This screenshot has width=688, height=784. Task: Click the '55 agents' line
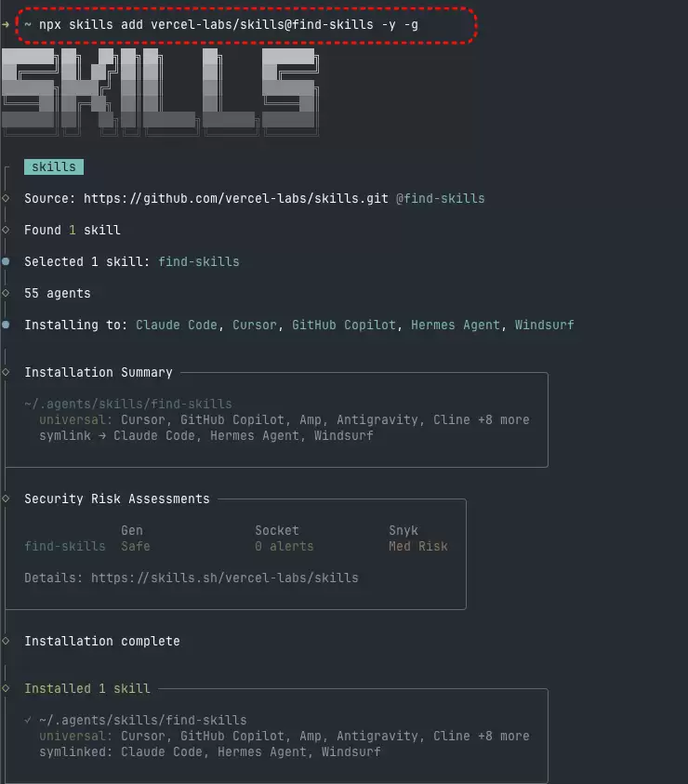pyautogui.click(x=58, y=294)
